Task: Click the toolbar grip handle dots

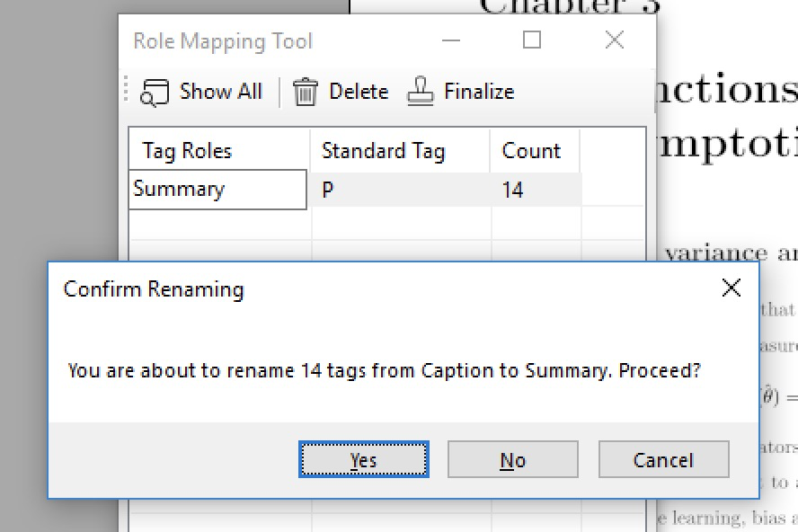Action: pyautogui.click(x=128, y=92)
